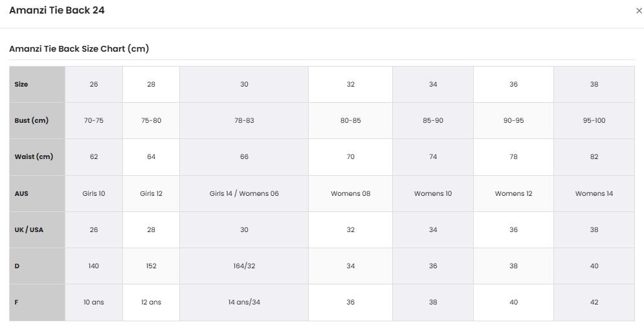Select the waist value 82 cell
Screen dimensions: 644x331
(594, 157)
